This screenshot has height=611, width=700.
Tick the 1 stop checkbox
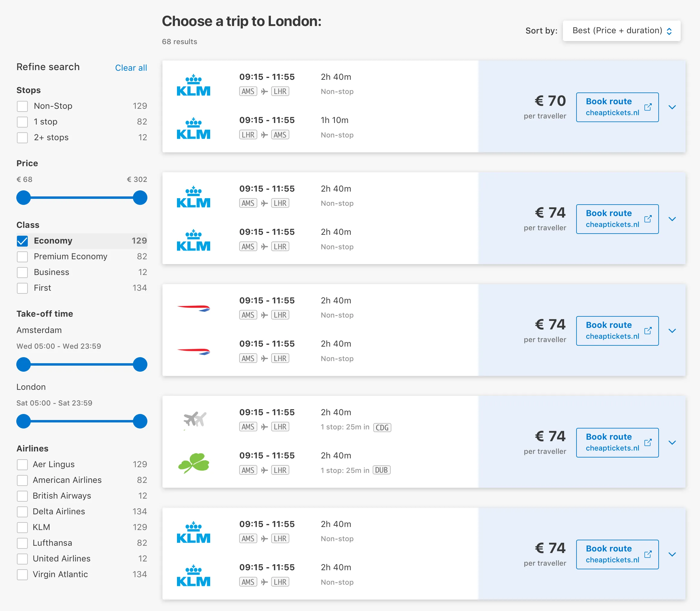click(22, 122)
